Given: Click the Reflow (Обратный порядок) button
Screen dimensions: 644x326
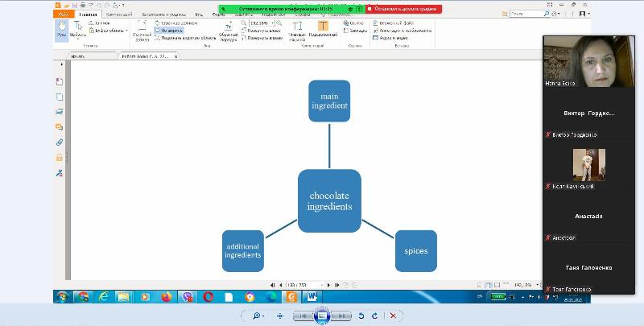Looking at the screenshot, I should [x=229, y=32].
